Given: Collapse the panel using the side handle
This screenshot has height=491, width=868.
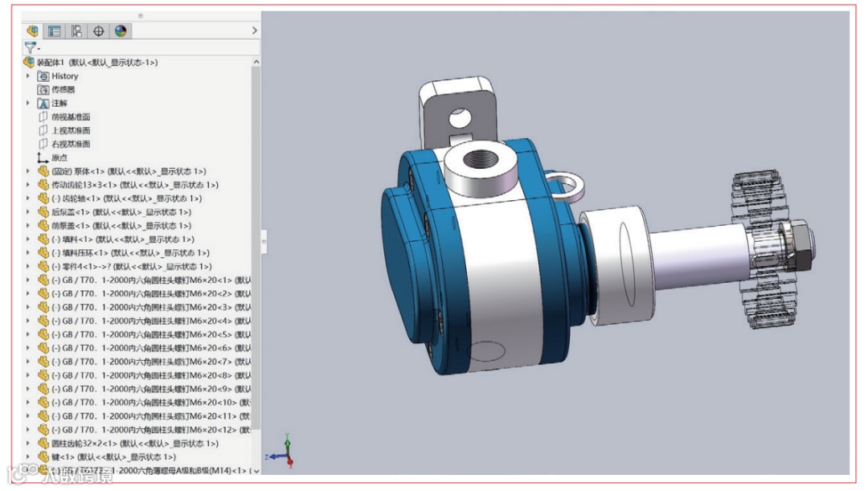Looking at the screenshot, I should click(x=264, y=242).
